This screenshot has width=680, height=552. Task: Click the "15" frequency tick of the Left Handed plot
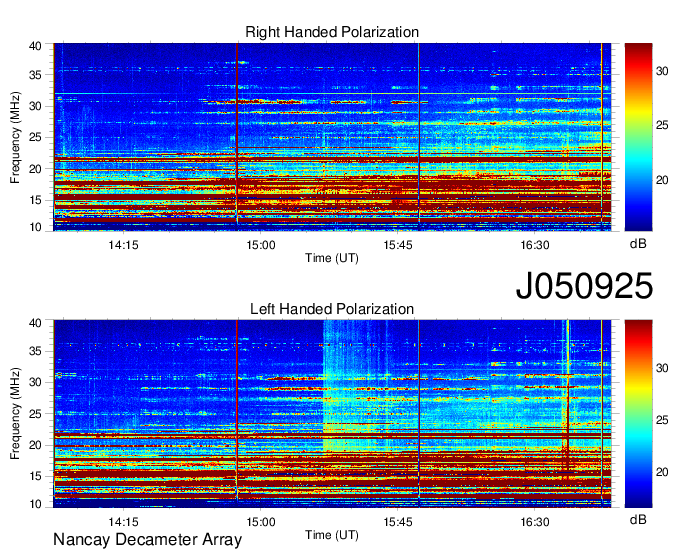pyautogui.click(x=35, y=476)
